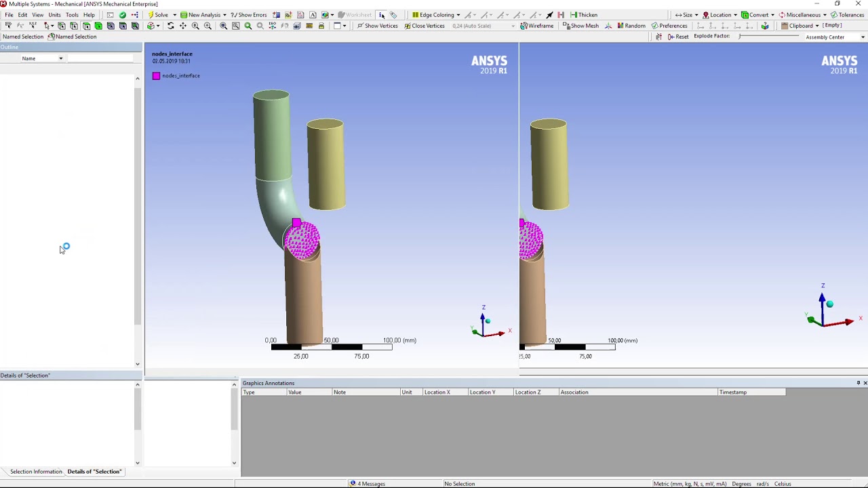Click the green checkmark toolbar icon
This screenshot has height=488, width=868.
pos(122,15)
